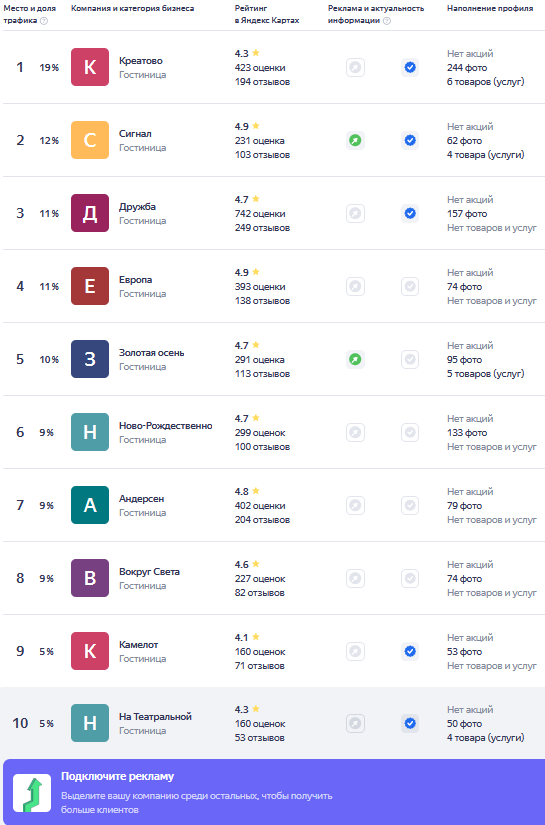
Task: Click help icon next to 'доля трафика'
Action: click(x=44, y=21)
